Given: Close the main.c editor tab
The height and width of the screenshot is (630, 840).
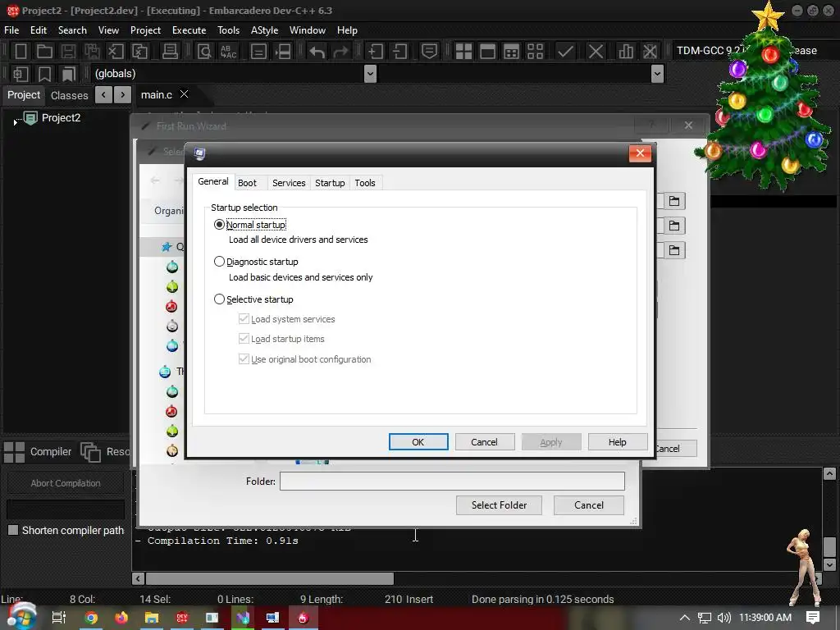Looking at the screenshot, I should click(x=185, y=94).
